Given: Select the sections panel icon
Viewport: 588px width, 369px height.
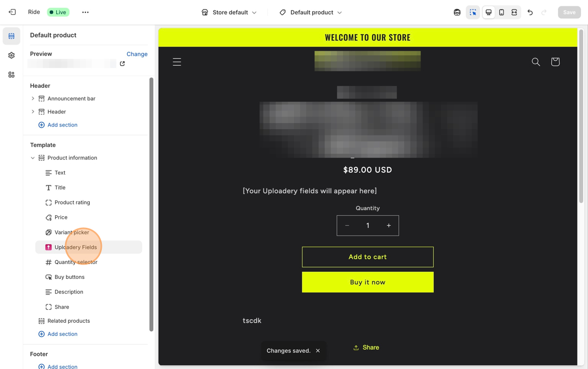Looking at the screenshot, I should 12,36.
